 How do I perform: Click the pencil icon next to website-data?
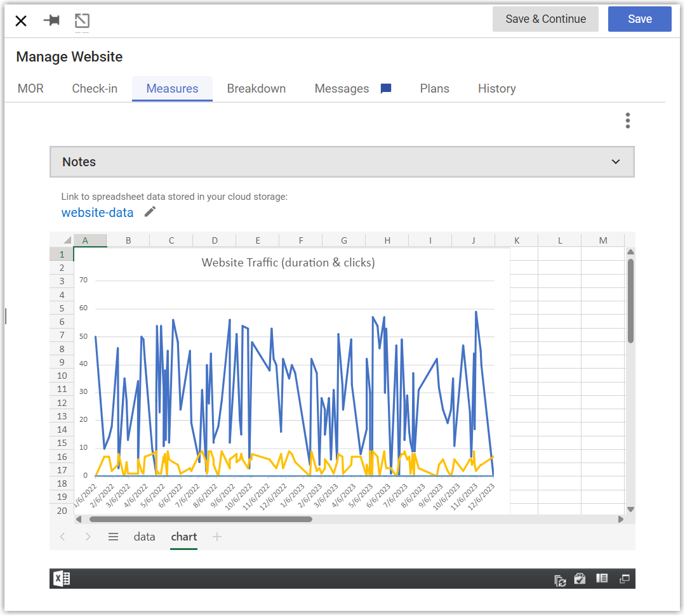pyautogui.click(x=150, y=212)
